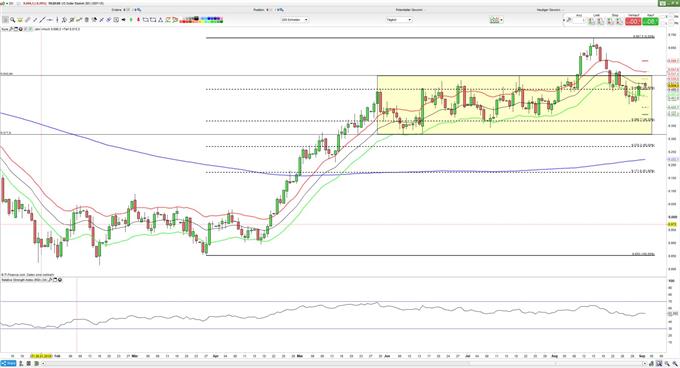Select the horizontal line tool
Image resolution: width=680 pixels, height=368 pixels.
(50, 20)
